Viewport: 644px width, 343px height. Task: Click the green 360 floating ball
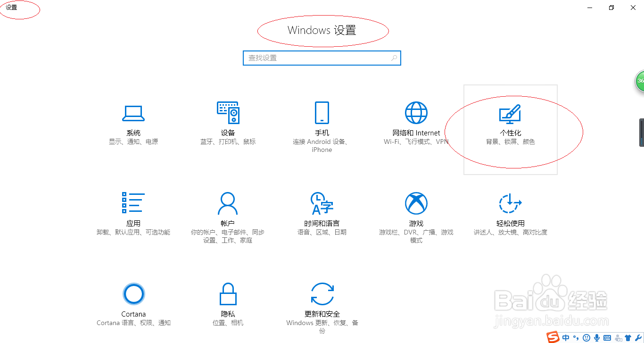640,81
